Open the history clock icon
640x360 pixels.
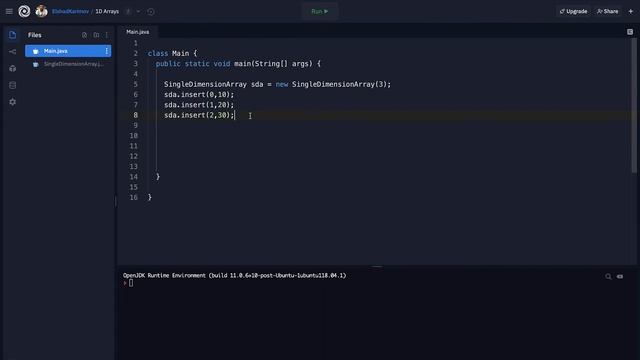click(x=151, y=11)
